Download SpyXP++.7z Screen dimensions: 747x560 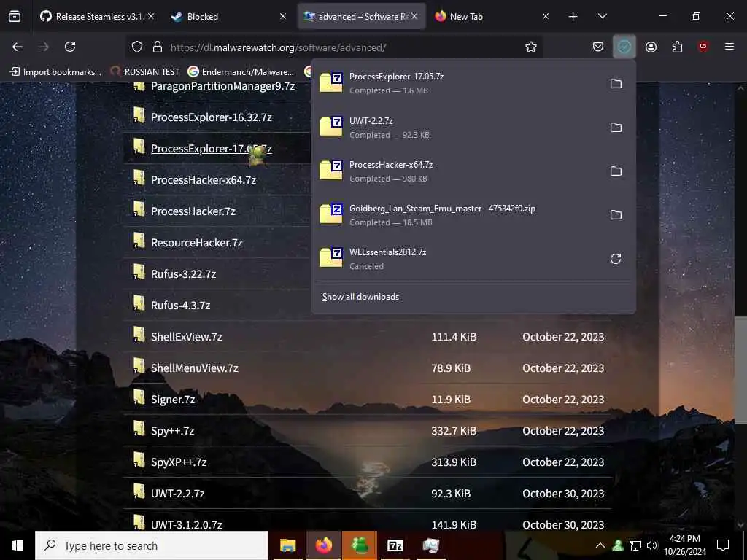(179, 462)
